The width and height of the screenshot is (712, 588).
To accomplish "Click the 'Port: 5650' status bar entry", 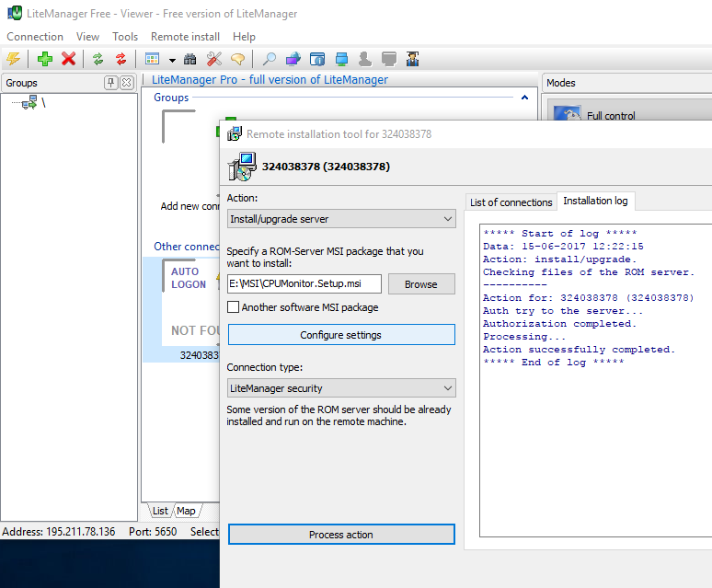I will pyautogui.click(x=153, y=532).
